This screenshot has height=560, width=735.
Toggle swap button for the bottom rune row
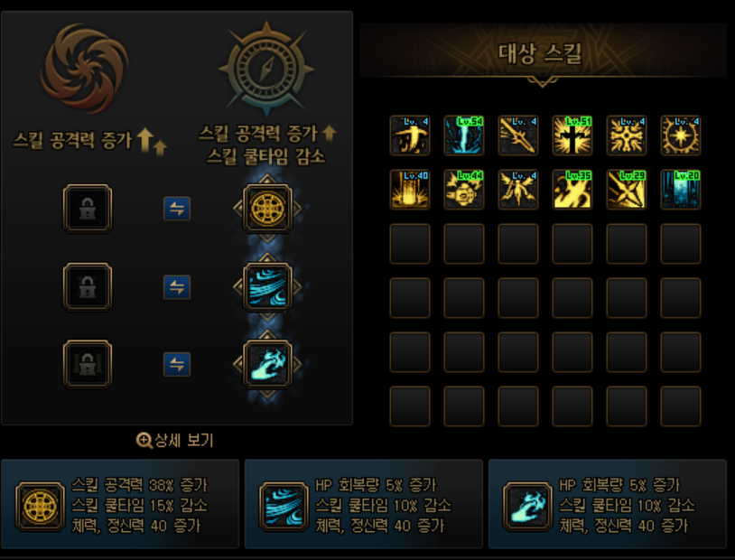coord(177,364)
